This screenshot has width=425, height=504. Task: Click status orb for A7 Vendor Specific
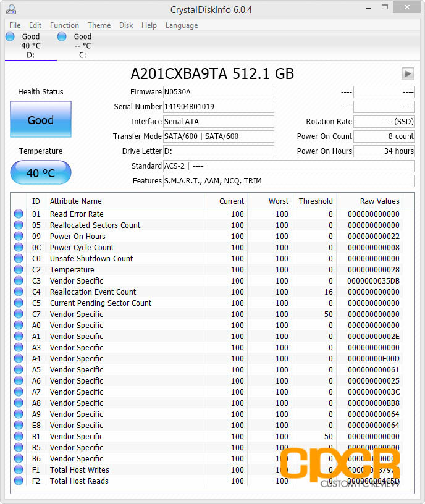[19, 392]
